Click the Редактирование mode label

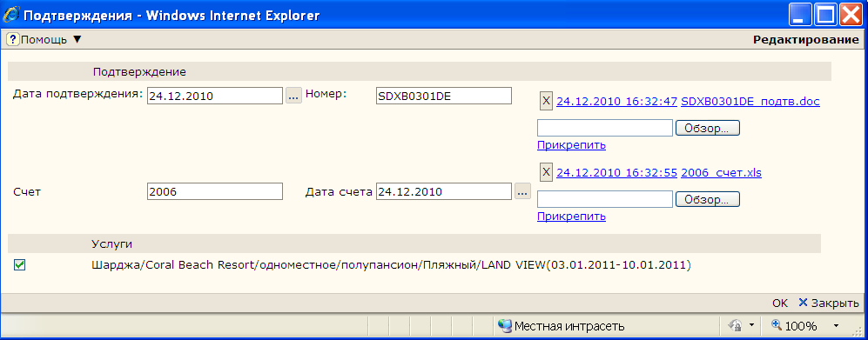[x=806, y=40]
